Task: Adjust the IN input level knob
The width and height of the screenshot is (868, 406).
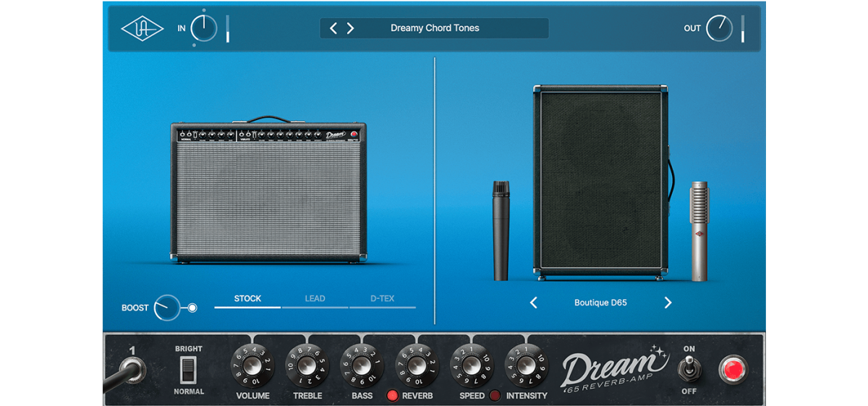Action: [204, 28]
